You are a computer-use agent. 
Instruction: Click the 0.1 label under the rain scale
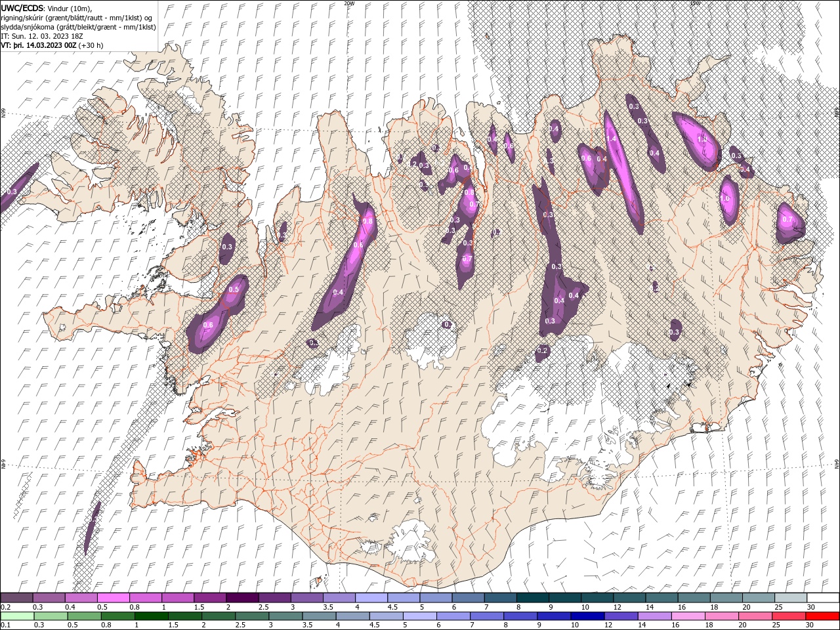coord(5,625)
